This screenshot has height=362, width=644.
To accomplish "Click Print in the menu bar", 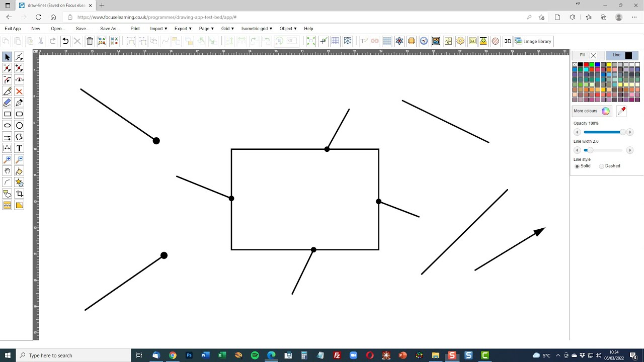I will 135,29.
